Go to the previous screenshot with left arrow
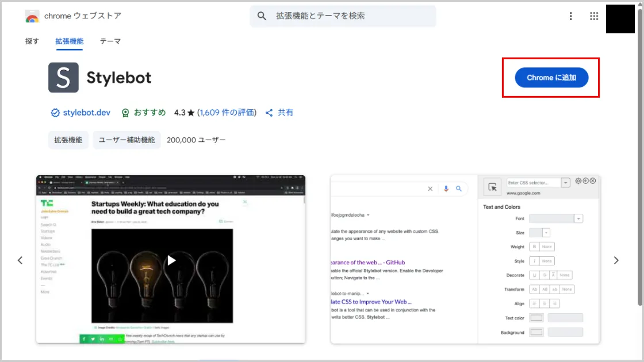 [x=20, y=260]
